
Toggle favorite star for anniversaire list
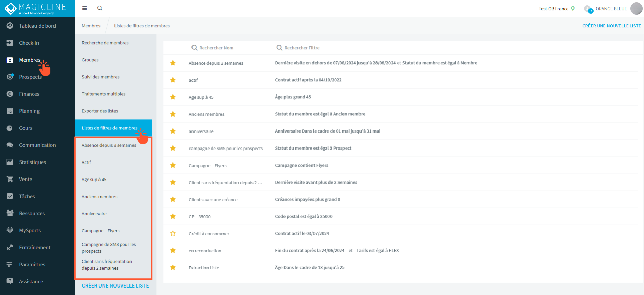pos(173,131)
